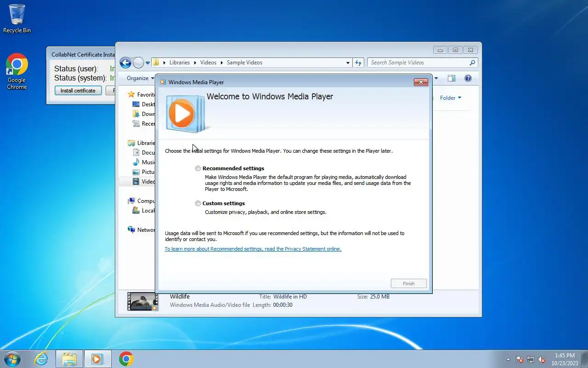Screen dimensions: 588x368
Task: Select the Recommended settings radio option
Action: point(198,168)
